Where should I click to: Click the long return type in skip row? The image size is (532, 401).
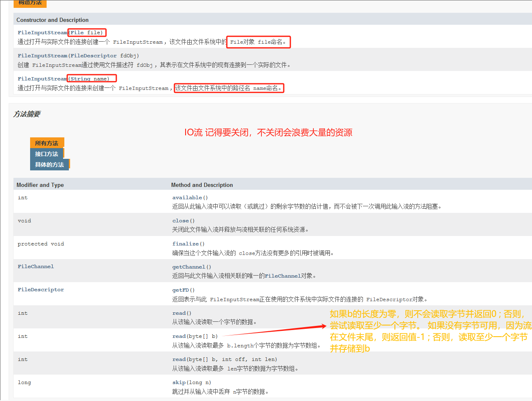pyautogui.click(x=24, y=382)
